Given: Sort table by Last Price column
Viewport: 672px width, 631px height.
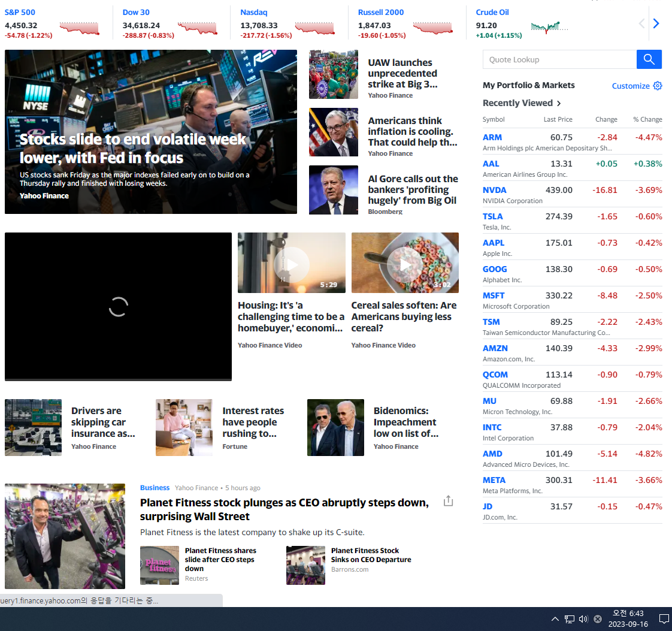Looking at the screenshot, I should [558, 119].
